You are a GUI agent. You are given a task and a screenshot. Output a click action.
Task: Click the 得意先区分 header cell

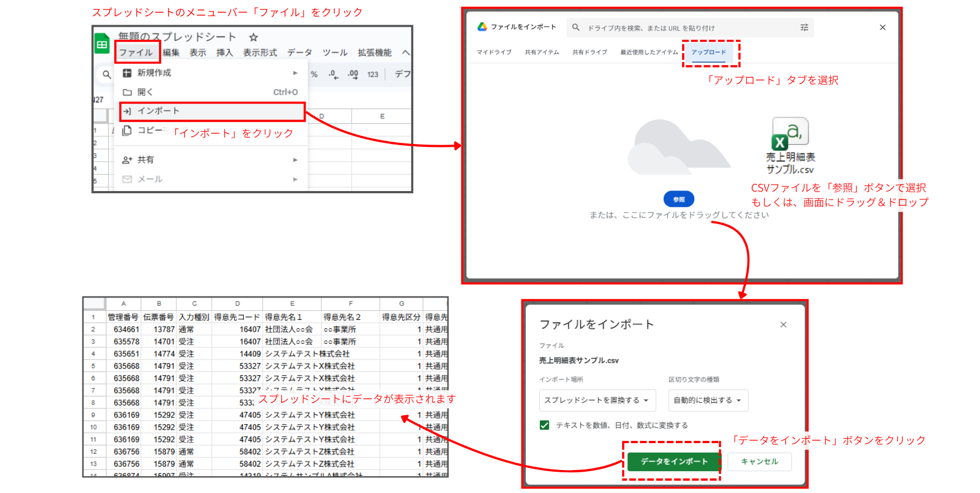click(x=402, y=317)
